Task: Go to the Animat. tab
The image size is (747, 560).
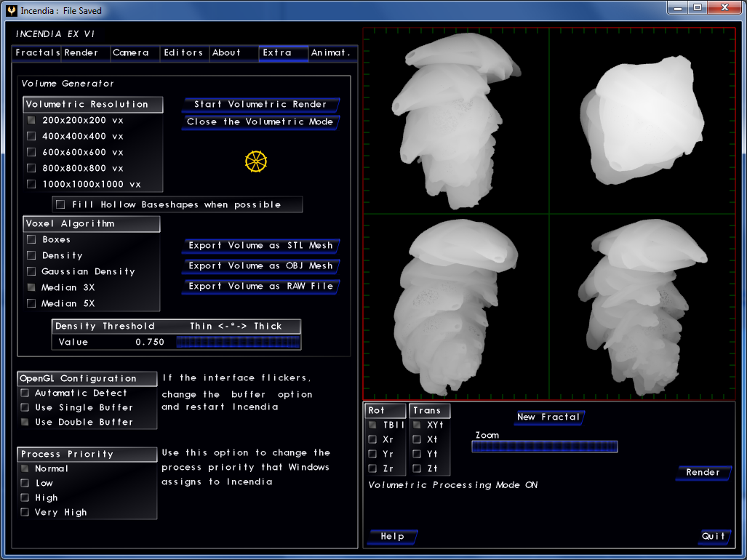Action: (x=331, y=53)
